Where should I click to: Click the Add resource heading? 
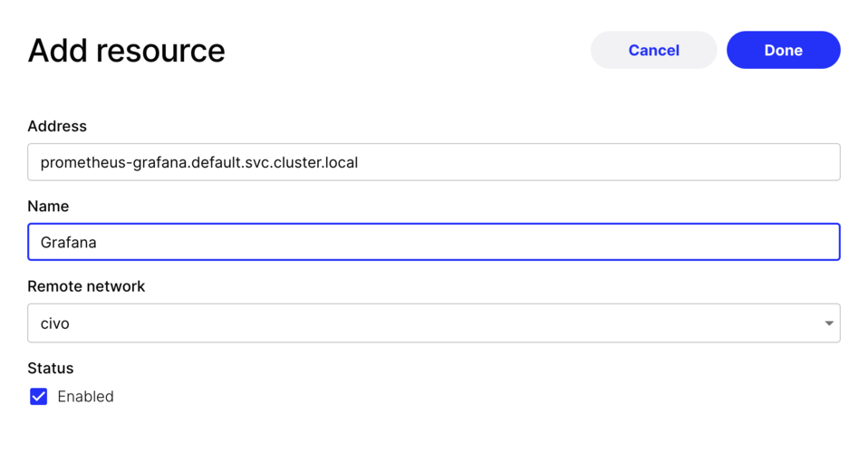[127, 51]
